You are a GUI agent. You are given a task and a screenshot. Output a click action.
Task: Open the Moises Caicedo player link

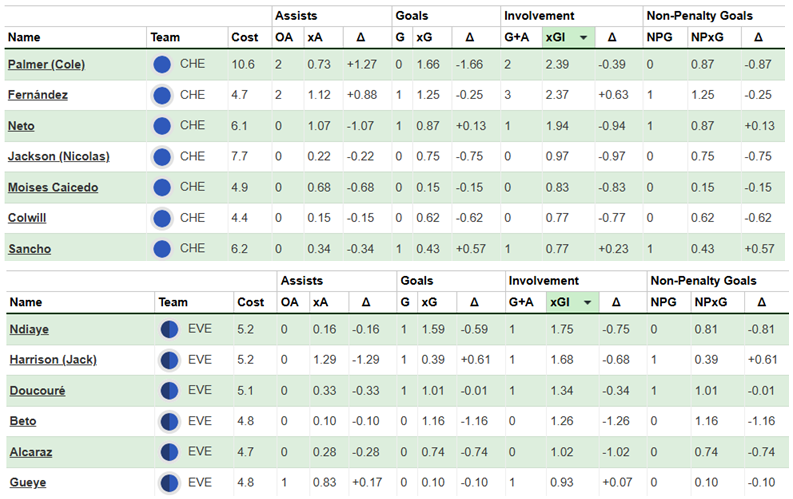tap(50, 188)
